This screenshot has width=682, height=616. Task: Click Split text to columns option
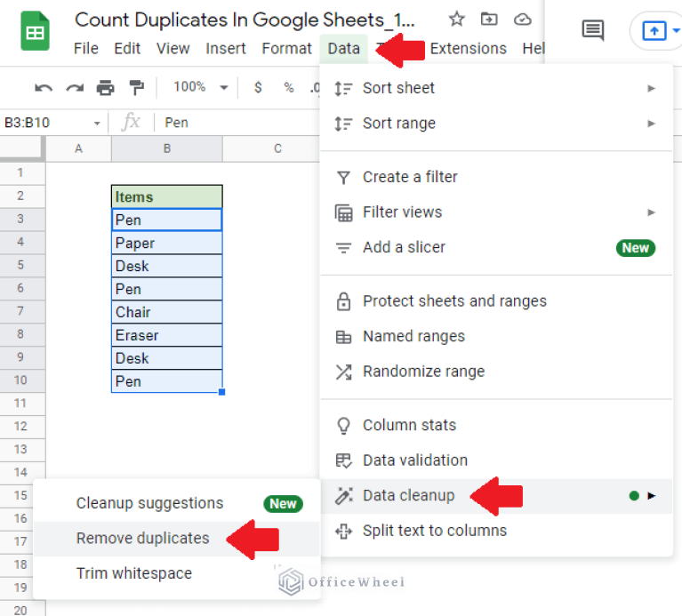(434, 531)
